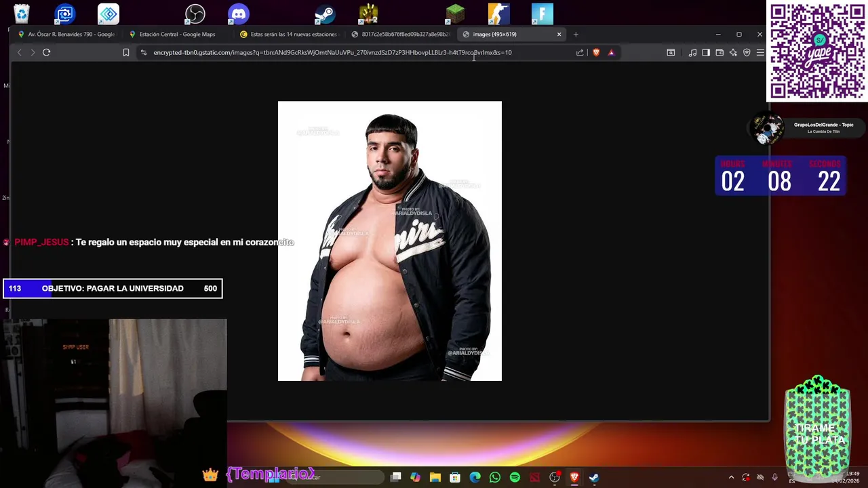
Task: Click the PIMP_JESUS chat username
Action: click(41, 242)
